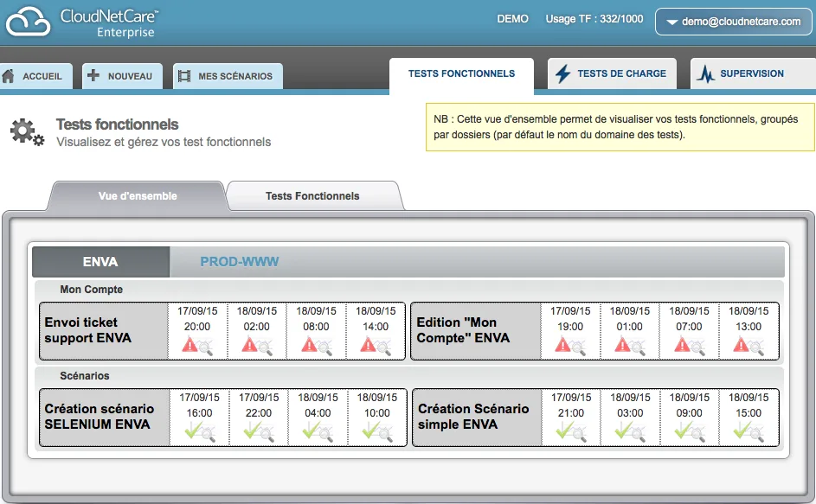
Task: View success result for 18/09/15 04:00 run
Action: click(318, 431)
